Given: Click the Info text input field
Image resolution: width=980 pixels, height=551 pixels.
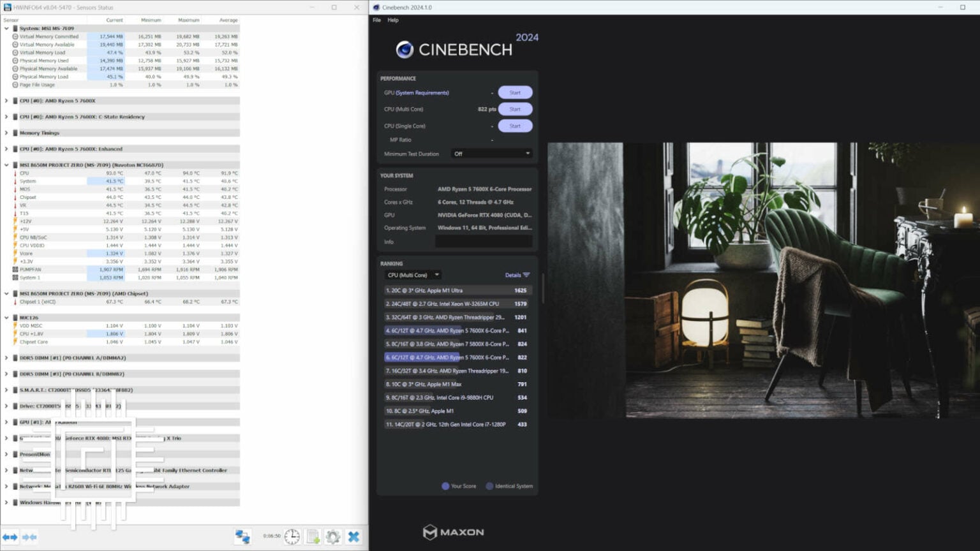Looking at the screenshot, I should tap(484, 242).
